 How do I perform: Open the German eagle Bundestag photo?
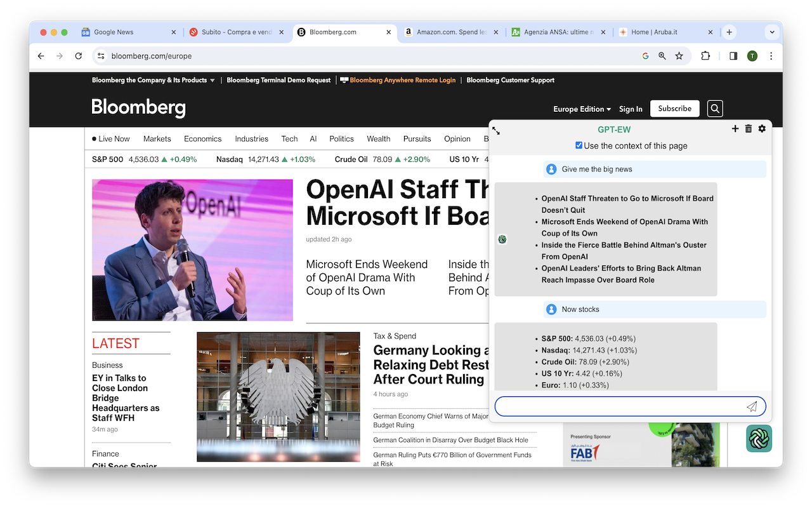click(278, 397)
